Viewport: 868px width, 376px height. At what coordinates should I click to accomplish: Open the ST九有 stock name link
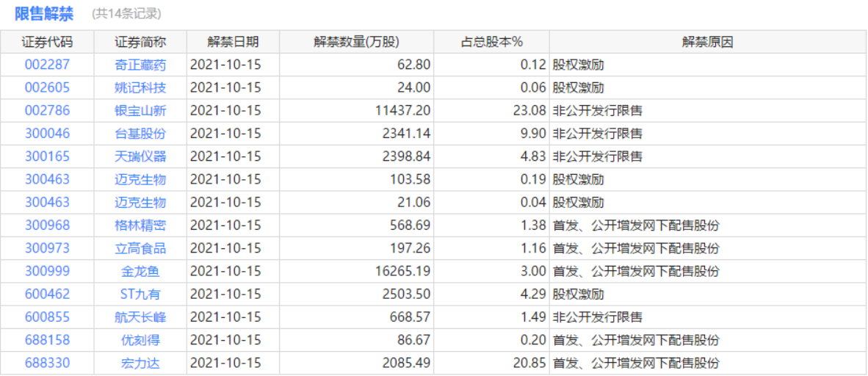[x=140, y=294]
